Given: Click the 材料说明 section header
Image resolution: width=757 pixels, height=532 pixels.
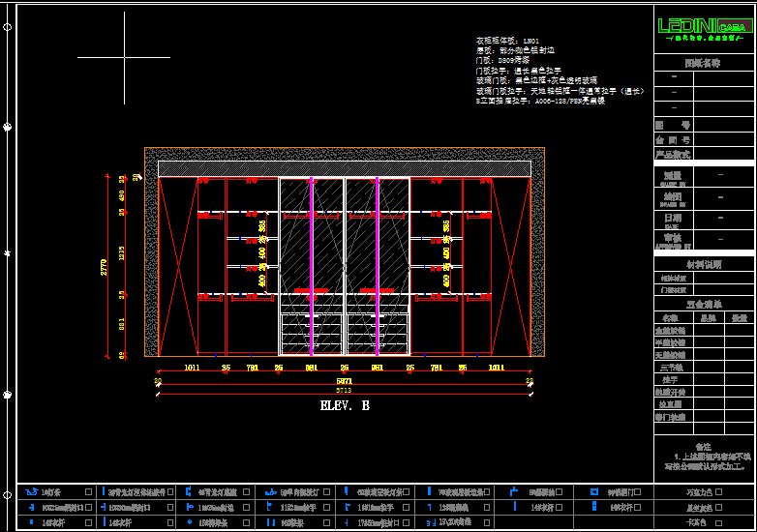Looking at the screenshot, I should (703, 264).
